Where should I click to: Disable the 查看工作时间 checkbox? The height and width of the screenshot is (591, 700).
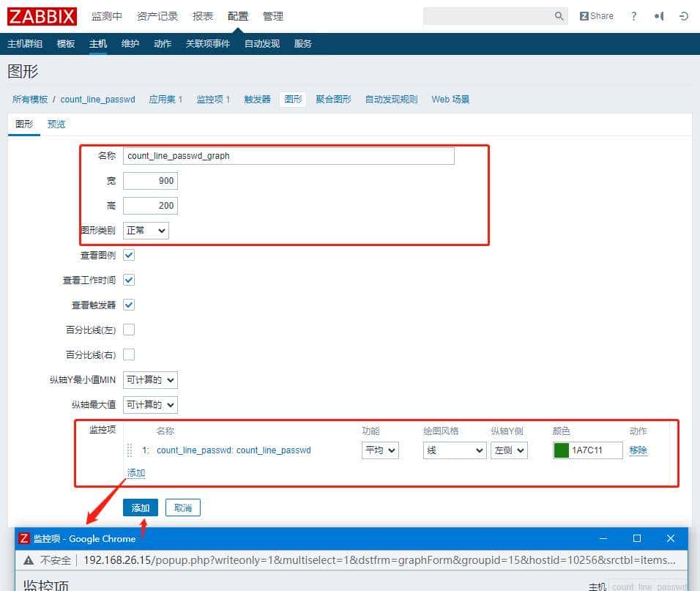[x=128, y=280]
